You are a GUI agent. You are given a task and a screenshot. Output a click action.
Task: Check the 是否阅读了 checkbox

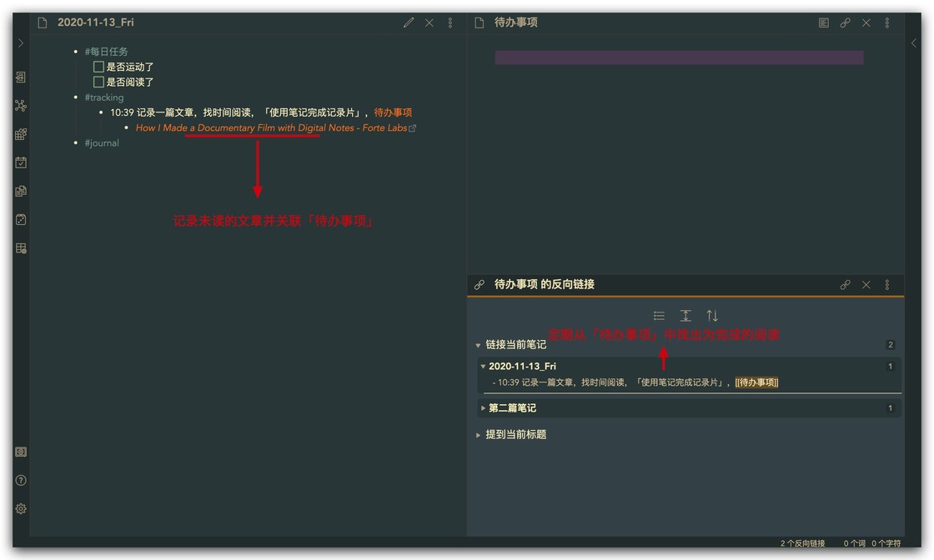tap(99, 82)
